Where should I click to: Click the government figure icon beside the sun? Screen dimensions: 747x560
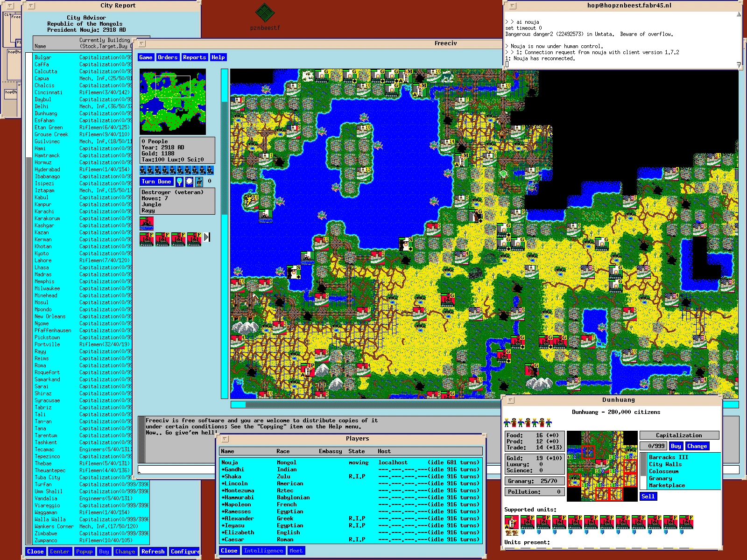(199, 182)
